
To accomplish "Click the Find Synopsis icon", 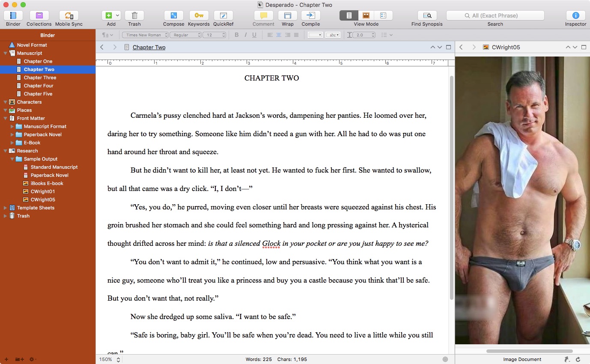I will 427,16.
